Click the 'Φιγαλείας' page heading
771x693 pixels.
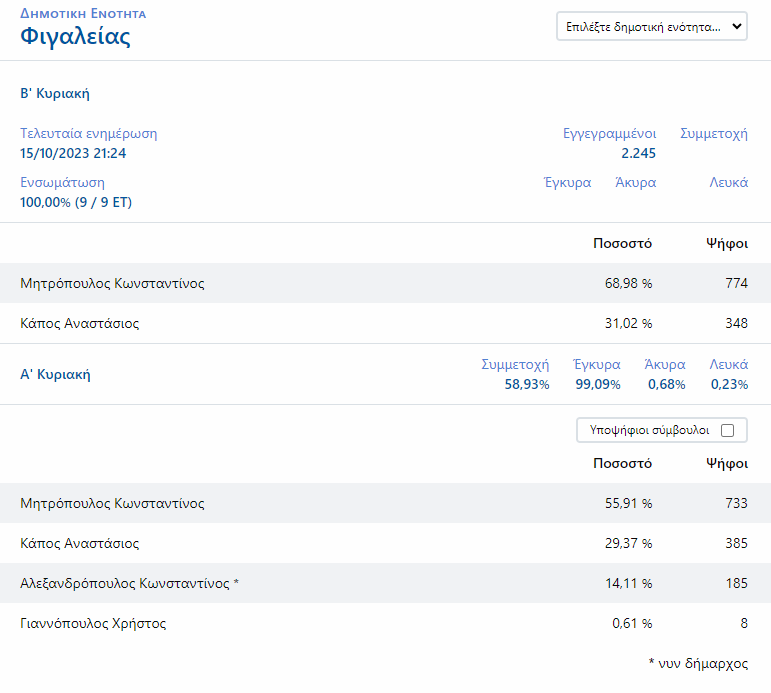(x=75, y=38)
